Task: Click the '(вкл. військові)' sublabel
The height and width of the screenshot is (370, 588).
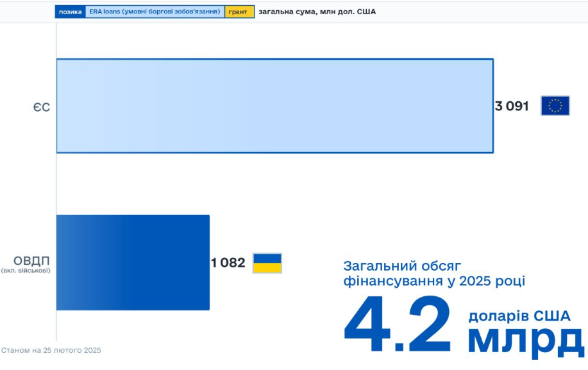Action: click(26, 270)
